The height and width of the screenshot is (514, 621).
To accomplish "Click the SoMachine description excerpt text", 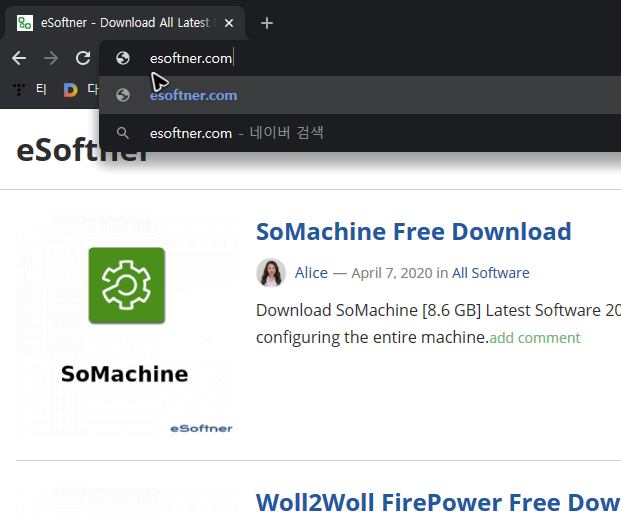I will (438, 324).
